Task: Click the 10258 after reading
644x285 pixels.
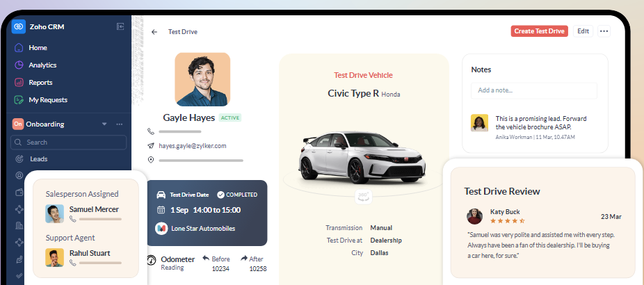Action: [258, 268]
